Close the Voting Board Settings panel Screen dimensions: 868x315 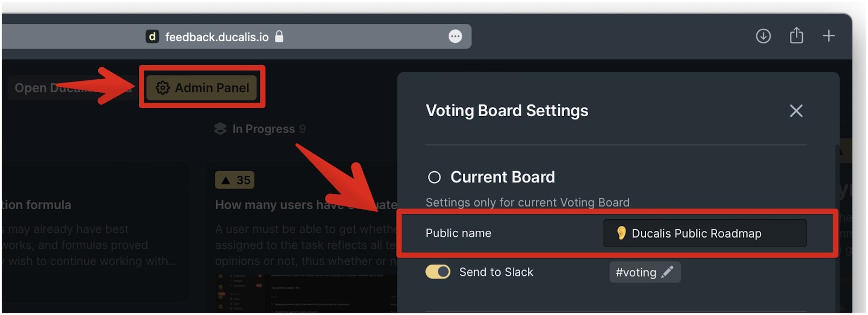pyautogui.click(x=796, y=111)
